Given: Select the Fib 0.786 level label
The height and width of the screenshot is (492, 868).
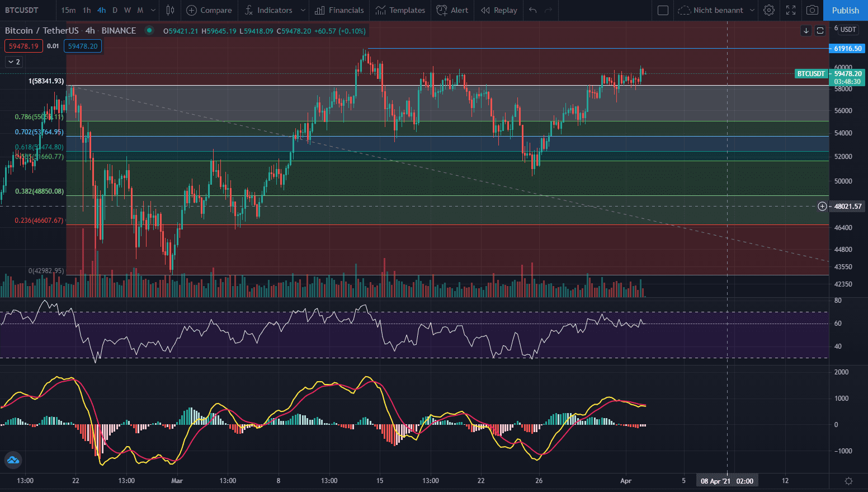Looking at the screenshot, I should (x=39, y=116).
